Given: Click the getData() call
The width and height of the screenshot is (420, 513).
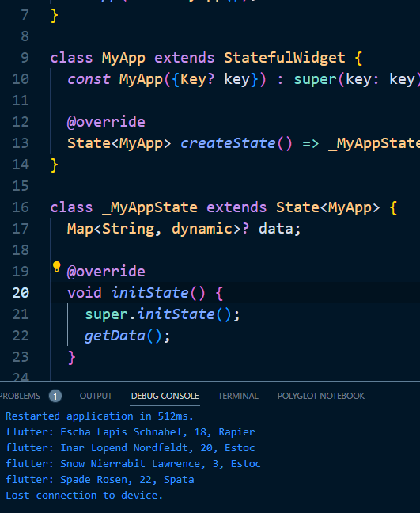Looking at the screenshot, I should coord(128,336).
